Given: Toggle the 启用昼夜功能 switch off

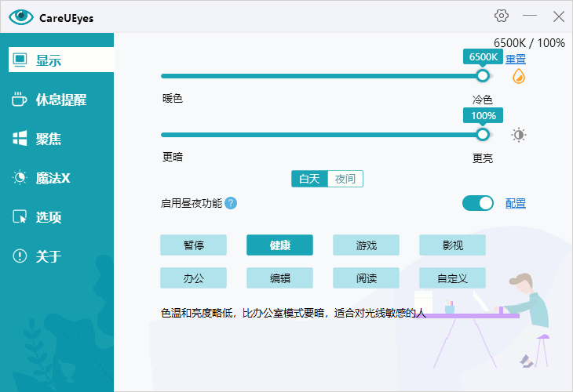Looking at the screenshot, I should (477, 203).
